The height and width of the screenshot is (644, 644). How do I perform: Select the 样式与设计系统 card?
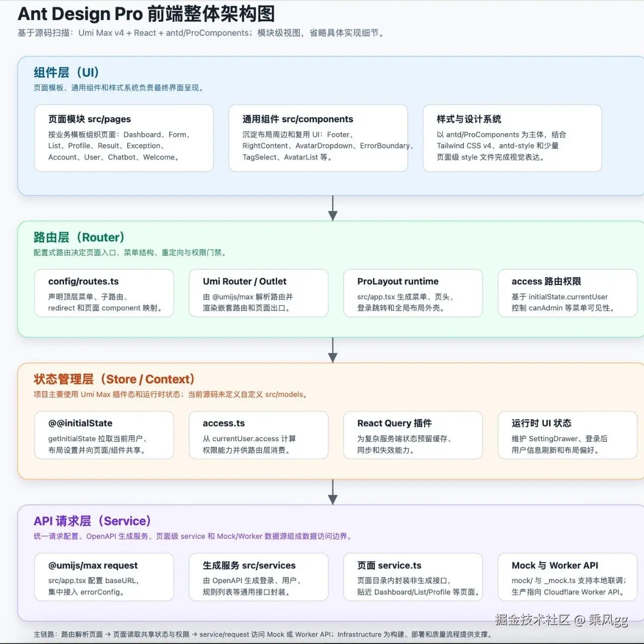pos(512,138)
